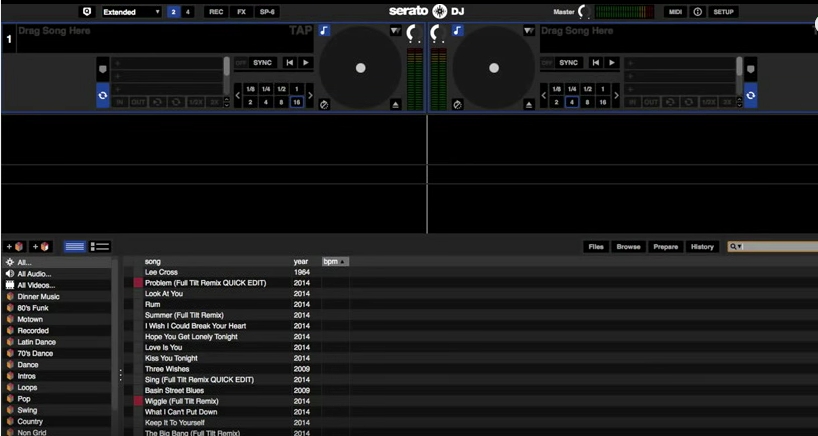Click the SETUP button

tap(723, 12)
